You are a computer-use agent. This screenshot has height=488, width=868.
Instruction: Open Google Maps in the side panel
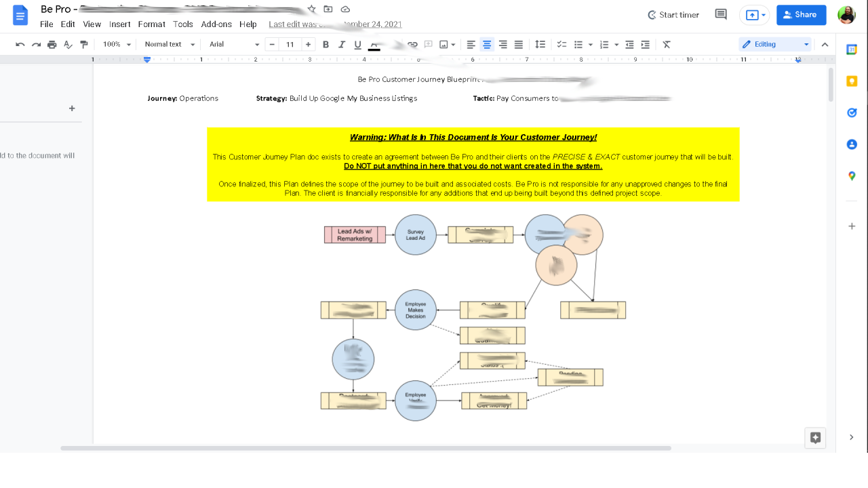click(852, 176)
